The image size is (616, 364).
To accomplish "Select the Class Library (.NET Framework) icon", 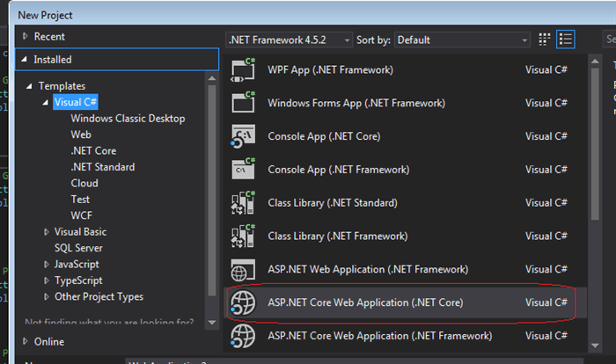I will (243, 236).
